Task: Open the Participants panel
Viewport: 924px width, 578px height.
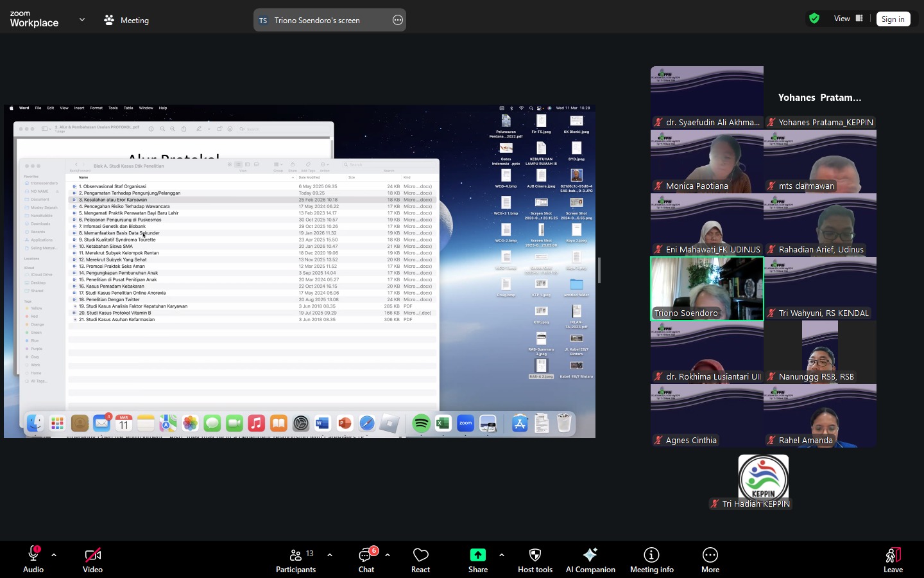Action: pyautogui.click(x=296, y=559)
